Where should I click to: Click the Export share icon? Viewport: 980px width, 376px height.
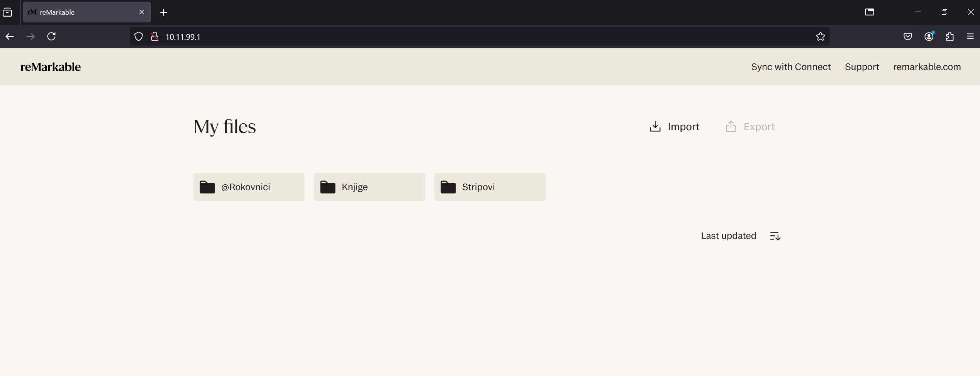pyautogui.click(x=731, y=127)
